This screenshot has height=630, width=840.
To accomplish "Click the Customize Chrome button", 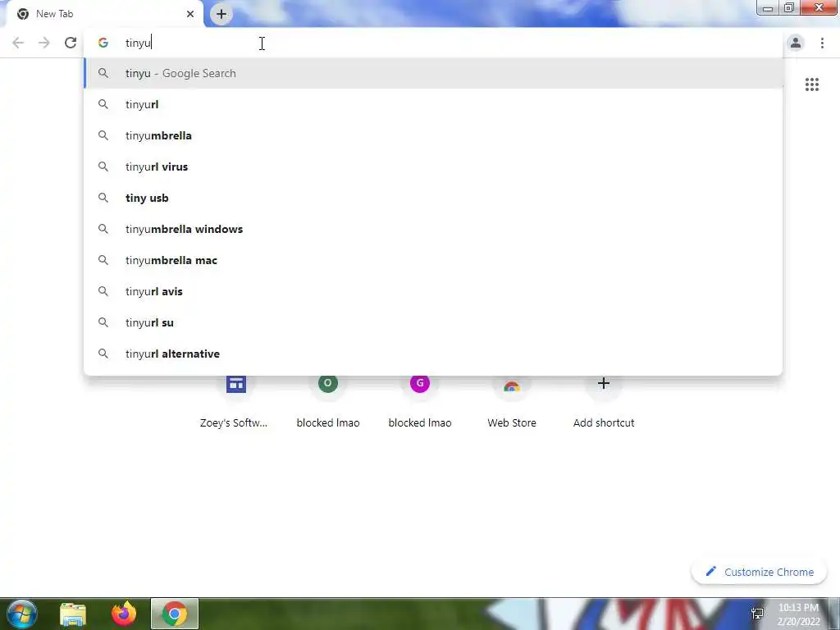I will point(759,572).
